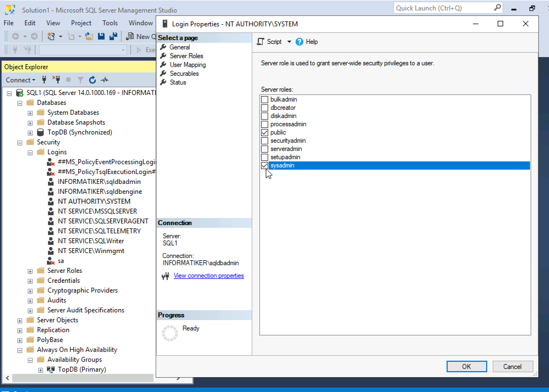
Task: Click the Object Explorer horizontal scrollbar
Action: pos(83,378)
